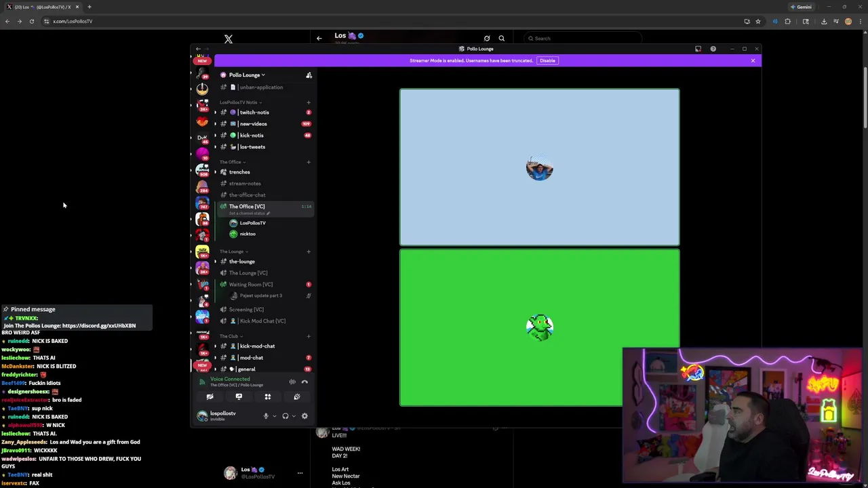Disable Streamer Mode via banner button

click(x=547, y=61)
